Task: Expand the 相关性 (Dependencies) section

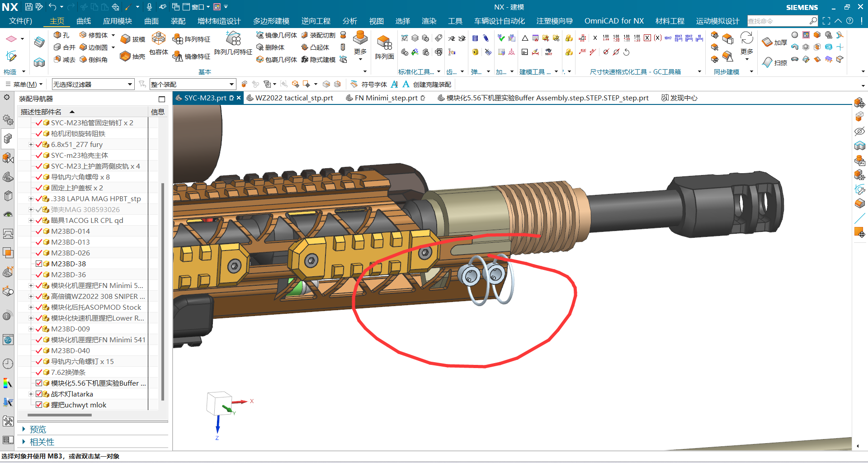Action: 24,442
